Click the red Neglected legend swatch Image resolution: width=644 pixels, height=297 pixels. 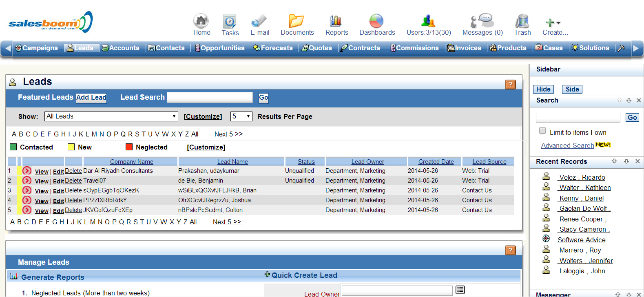click(129, 147)
